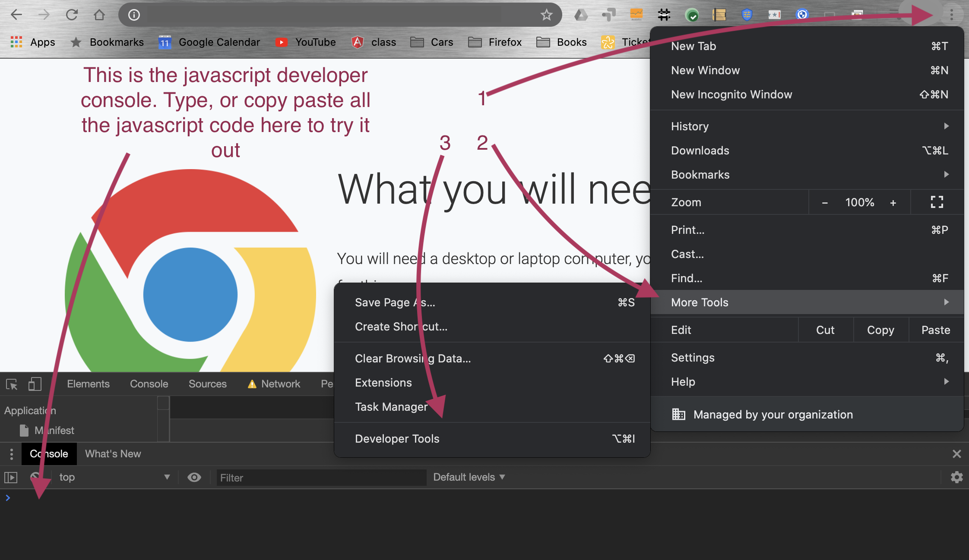Open the drawer three-dot menu
This screenshot has height=560, width=969.
point(12,454)
